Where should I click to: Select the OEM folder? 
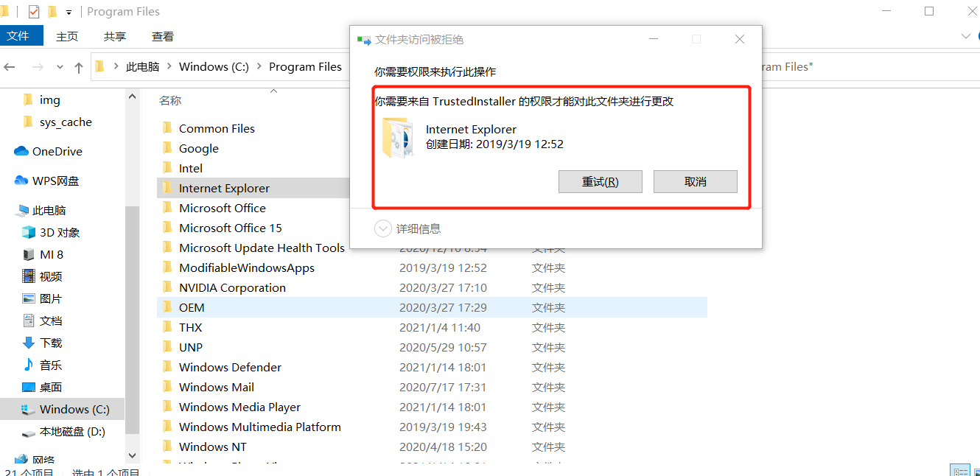click(432, 307)
